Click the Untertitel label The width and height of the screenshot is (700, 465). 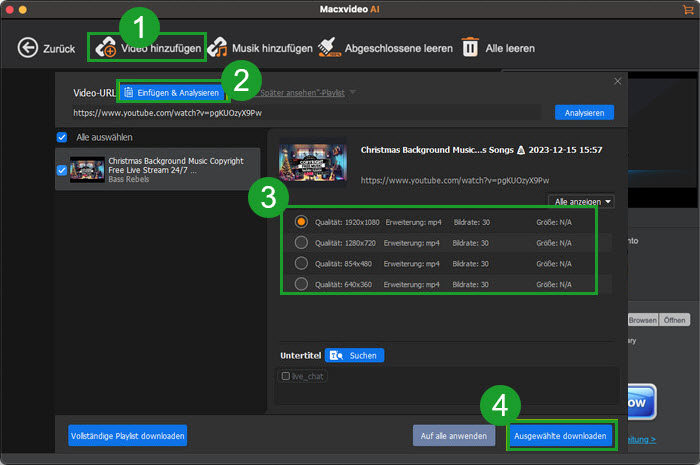pyautogui.click(x=300, y=356)
